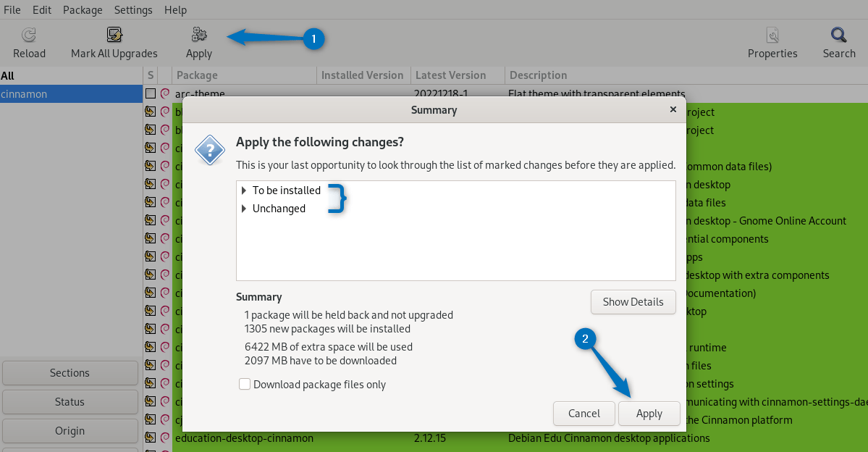
Task: Switch to the Status view
Action: 69,401
